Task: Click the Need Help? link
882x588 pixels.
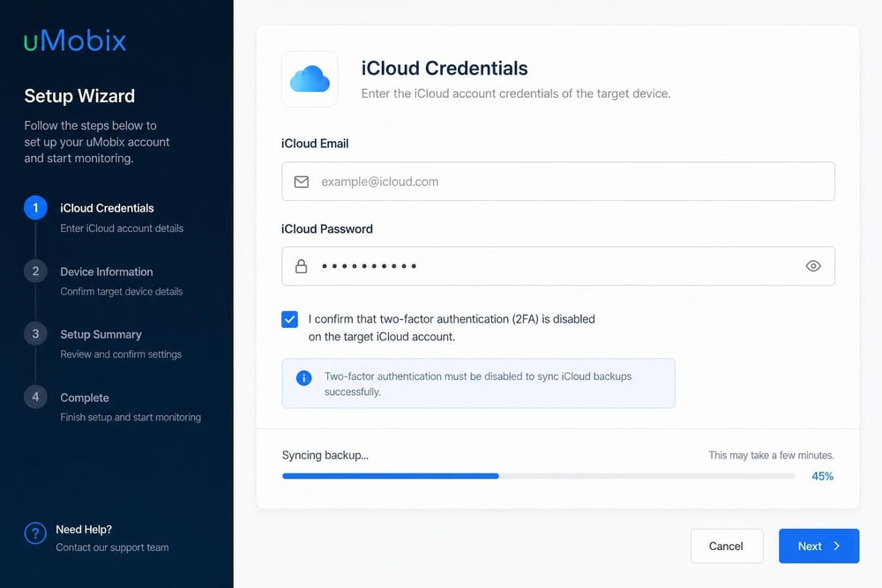Action: tap(84, 530)
